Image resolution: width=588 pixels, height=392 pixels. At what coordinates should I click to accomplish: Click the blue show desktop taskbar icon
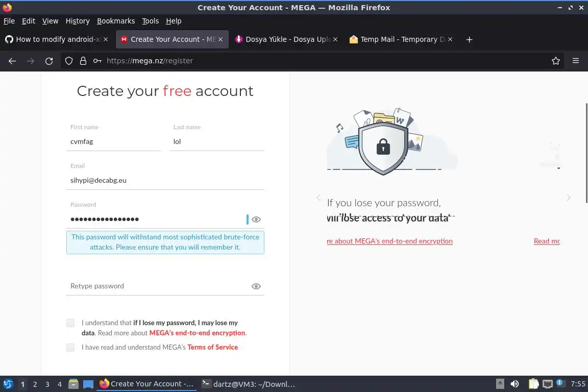(x=88, y=384)
